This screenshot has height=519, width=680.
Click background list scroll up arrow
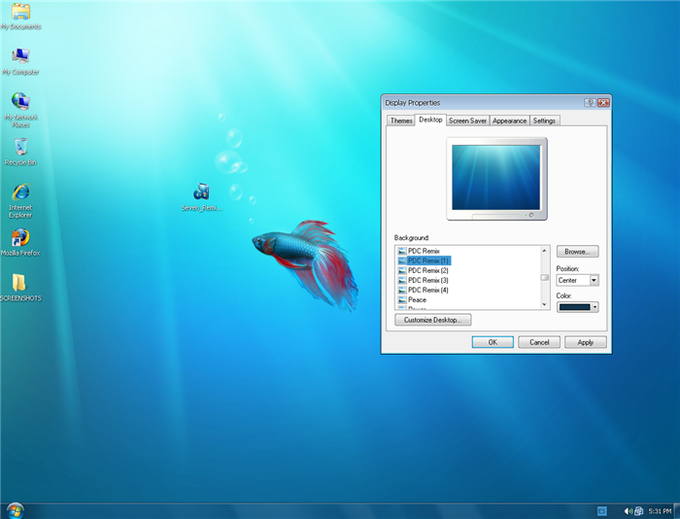coord(545,251)
